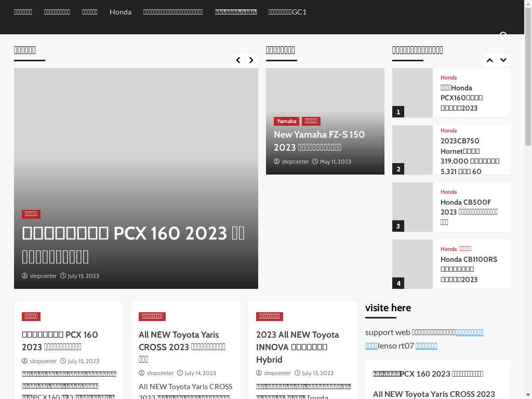Open thumbnail number 3 in the post list
This screenshot has height=399, width=532.
pos(412,207)
